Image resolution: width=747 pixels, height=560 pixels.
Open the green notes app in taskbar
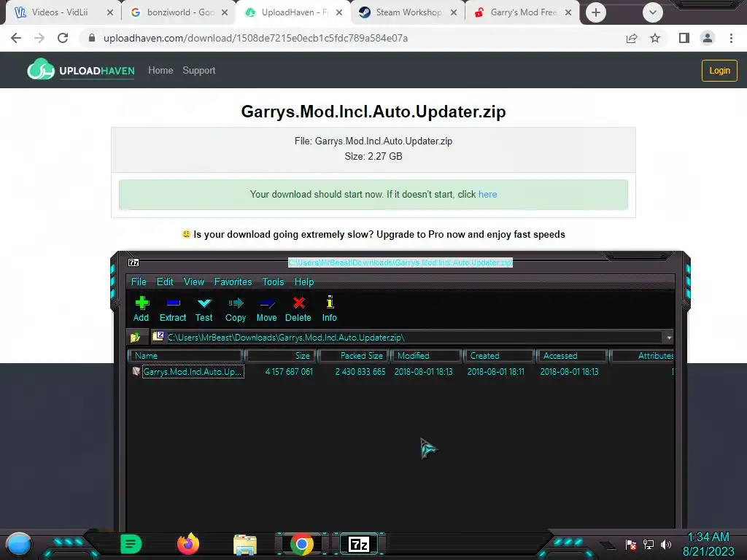131,544
